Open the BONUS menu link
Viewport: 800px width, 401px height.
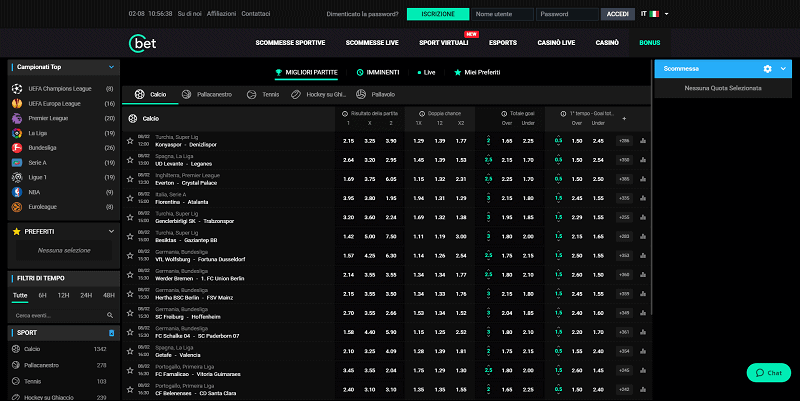649,43
